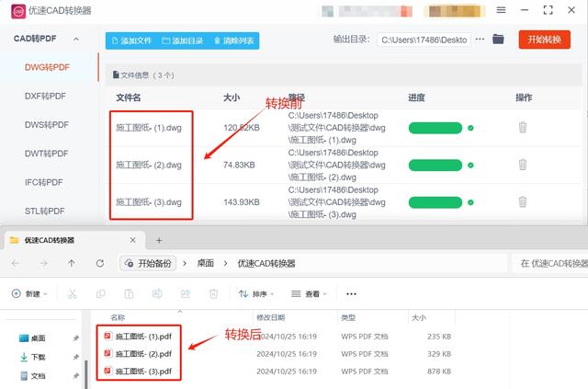Open 下载 in Explorer navigation pane

click(x=32, y=357)
